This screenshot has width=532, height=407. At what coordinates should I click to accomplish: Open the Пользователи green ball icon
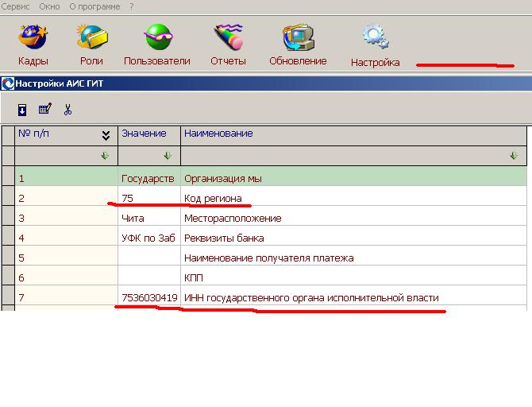[158, 37]
